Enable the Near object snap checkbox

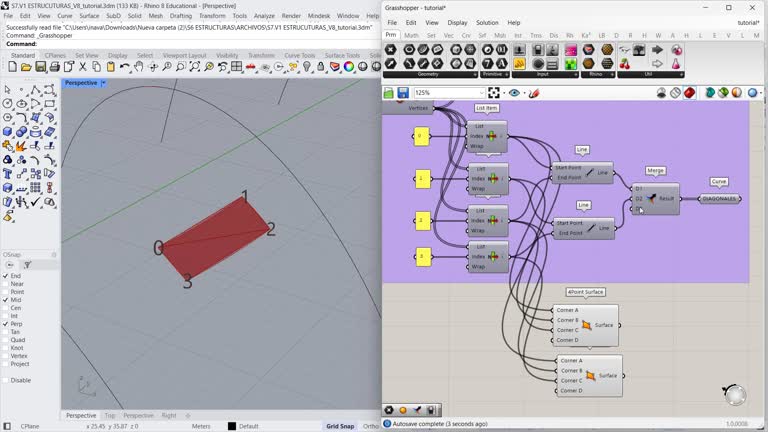[6, 284]
